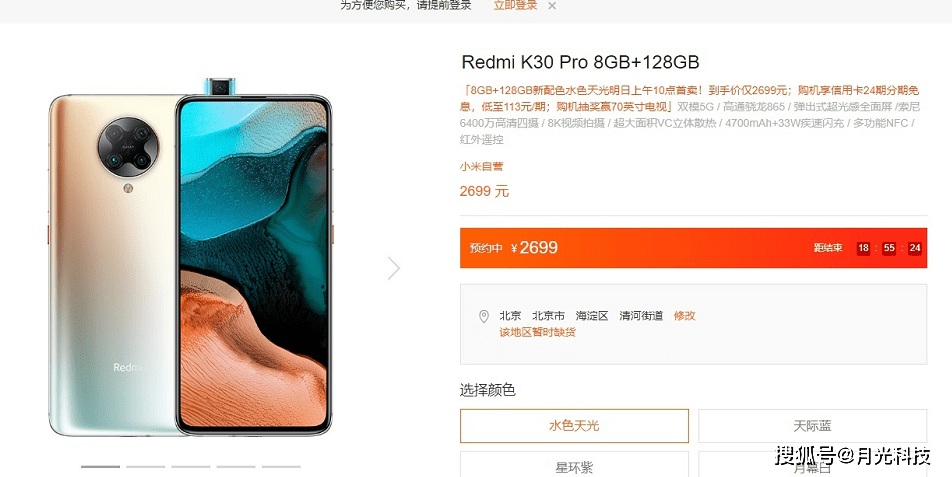Select the 水色天光 color option
Image resolution: width=952 pixels, height=477 pixels.
(x=574, y=425)
